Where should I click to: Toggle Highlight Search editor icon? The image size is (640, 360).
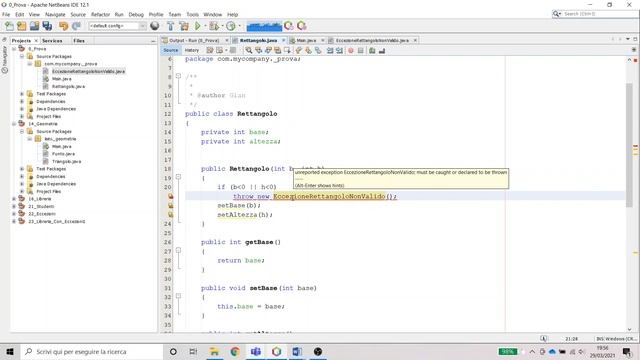pos(278,50)
